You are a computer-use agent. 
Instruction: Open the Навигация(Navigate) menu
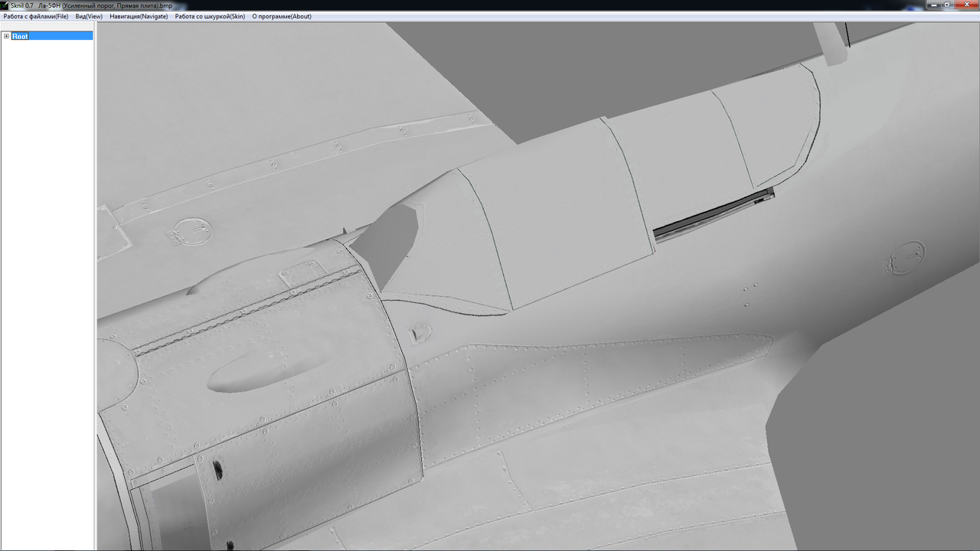[x=139, y=16]
